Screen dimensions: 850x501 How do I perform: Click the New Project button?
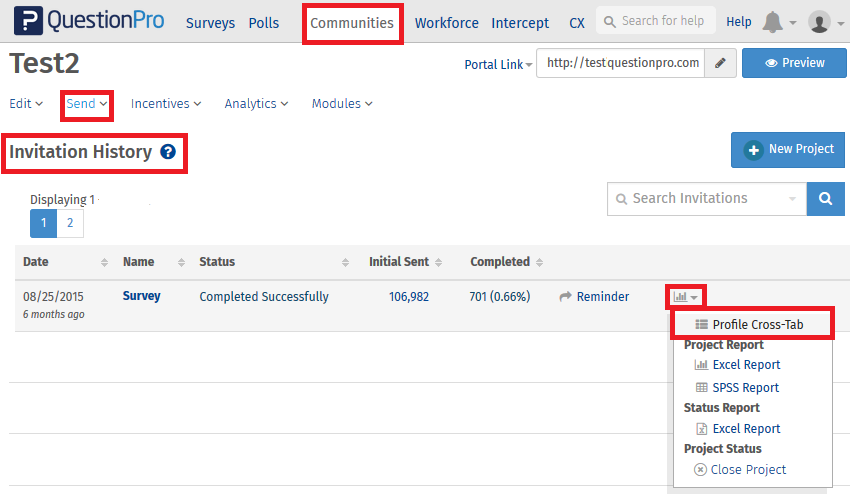click(788, 150)
